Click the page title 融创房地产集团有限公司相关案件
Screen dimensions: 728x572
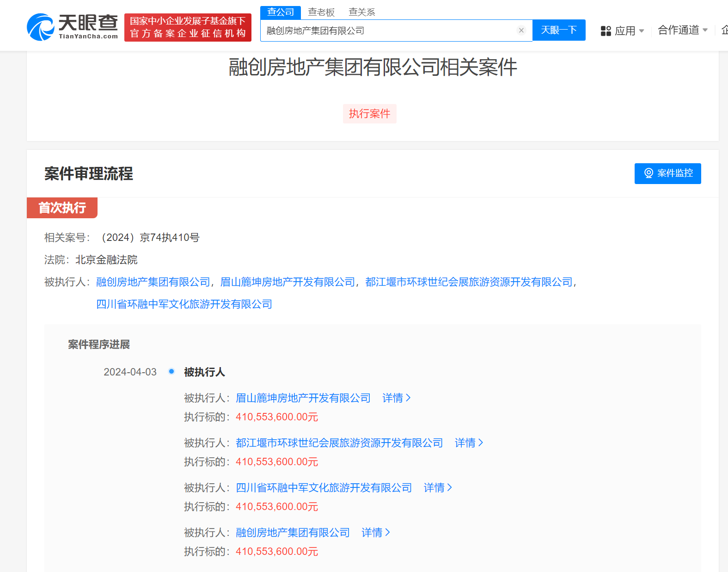[373, 68]
